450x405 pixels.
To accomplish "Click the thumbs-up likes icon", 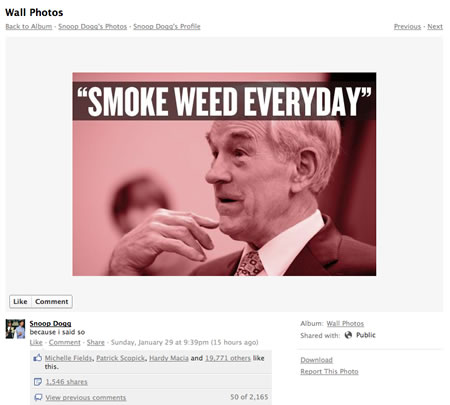I will coord(38,358).
